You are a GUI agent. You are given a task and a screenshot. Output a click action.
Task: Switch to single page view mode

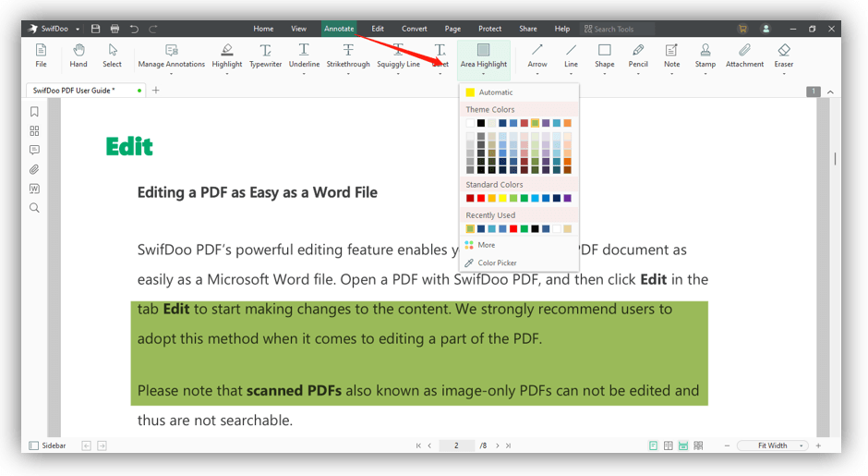tap(653, 445)
